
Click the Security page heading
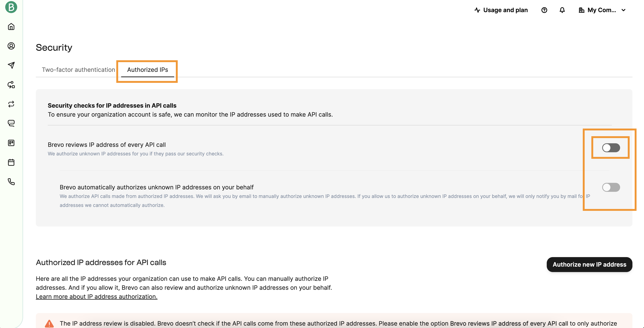coord(54,47)
